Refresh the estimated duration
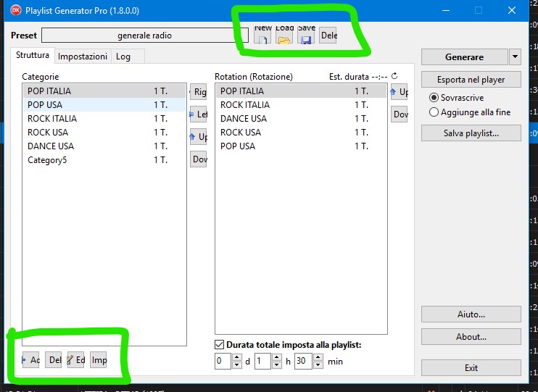 [394, 76]
